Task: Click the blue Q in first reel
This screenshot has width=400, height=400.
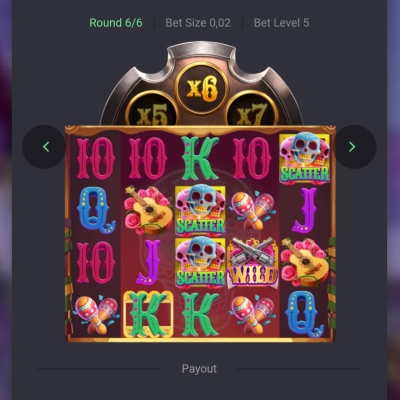Action: point(96,210)
